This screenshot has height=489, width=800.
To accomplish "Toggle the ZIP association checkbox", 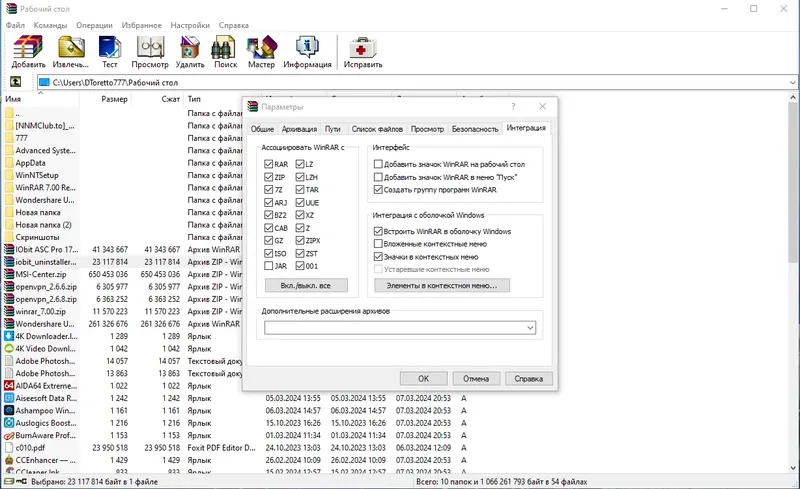I will [268, 177].
